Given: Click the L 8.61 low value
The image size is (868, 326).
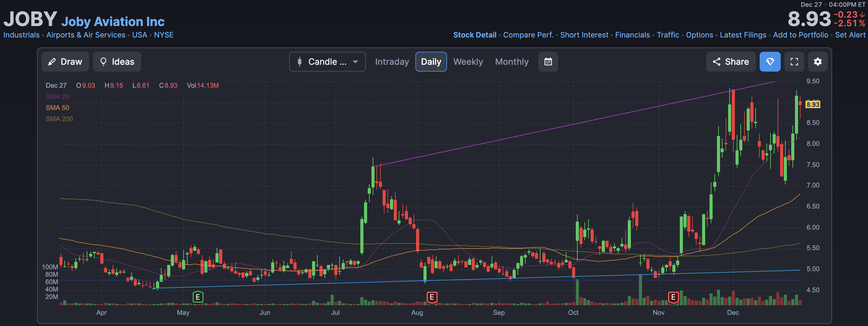Looking at the screenshot, I should coord(141,86).
